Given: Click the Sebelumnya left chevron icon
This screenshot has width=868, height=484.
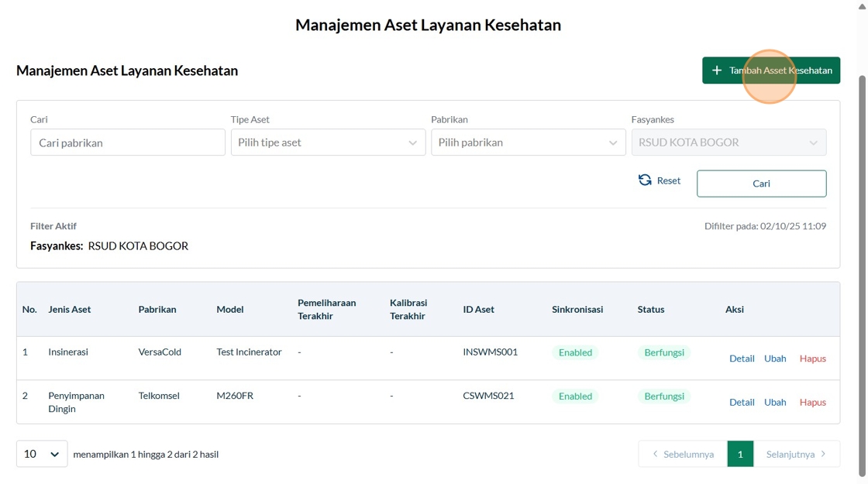Looking at the screenshot, I should [x=656, y=455].
